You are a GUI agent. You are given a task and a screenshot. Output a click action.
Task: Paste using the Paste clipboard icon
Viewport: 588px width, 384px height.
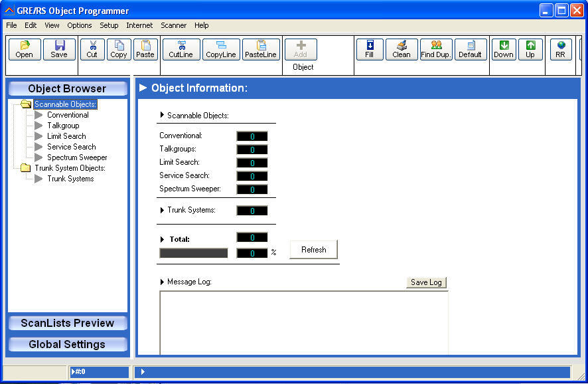click(145, 49)
